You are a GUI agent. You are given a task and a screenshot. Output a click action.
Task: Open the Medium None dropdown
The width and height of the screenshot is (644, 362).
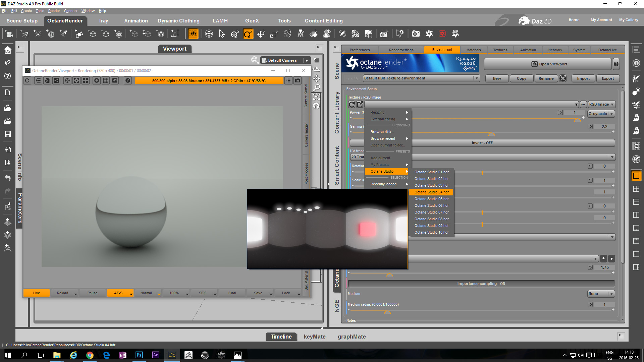601,294
